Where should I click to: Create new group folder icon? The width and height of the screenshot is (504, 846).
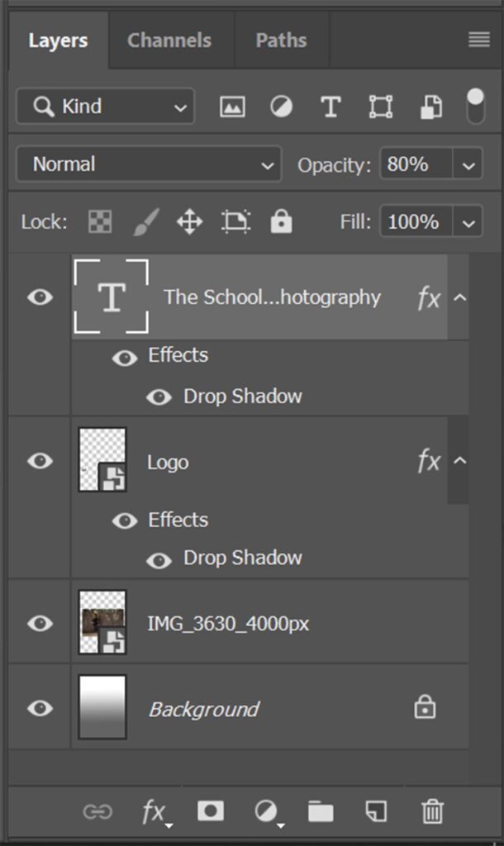[321, 811]
